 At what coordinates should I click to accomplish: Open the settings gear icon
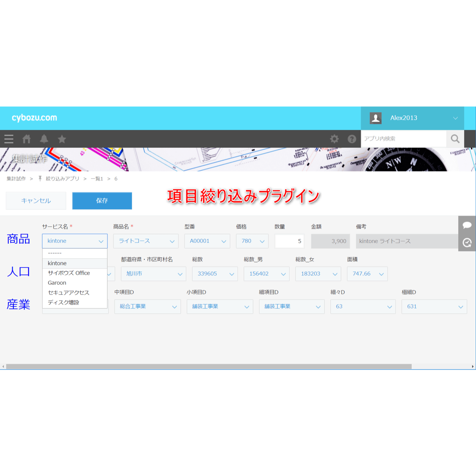334,139
